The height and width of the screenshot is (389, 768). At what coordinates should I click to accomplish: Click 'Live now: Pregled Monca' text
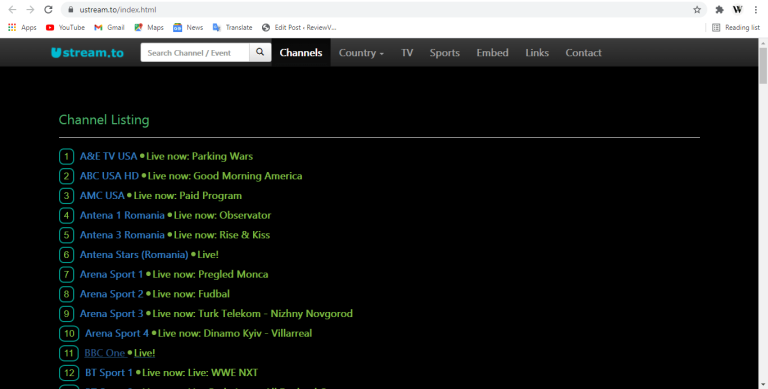point(211,274)
